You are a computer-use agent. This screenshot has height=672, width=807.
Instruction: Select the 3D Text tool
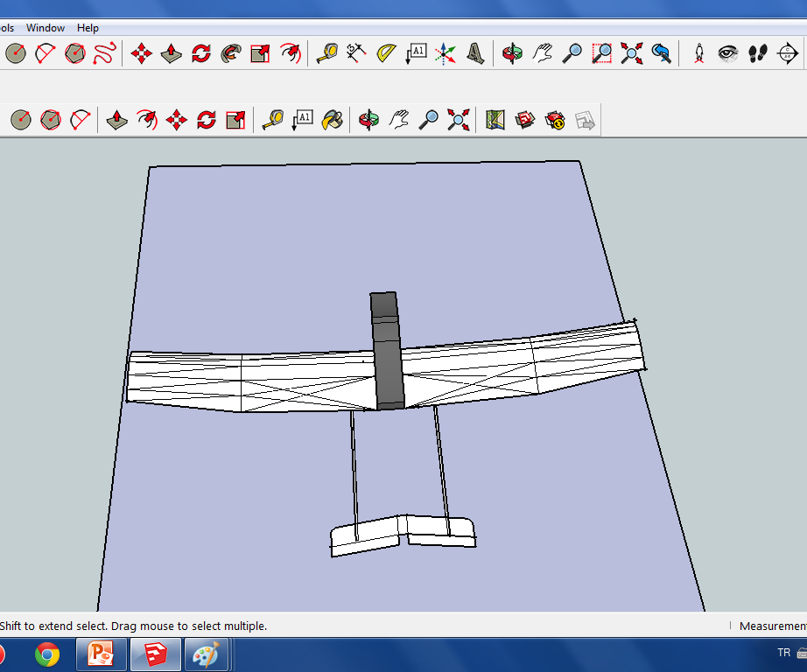tap(474, 53)
